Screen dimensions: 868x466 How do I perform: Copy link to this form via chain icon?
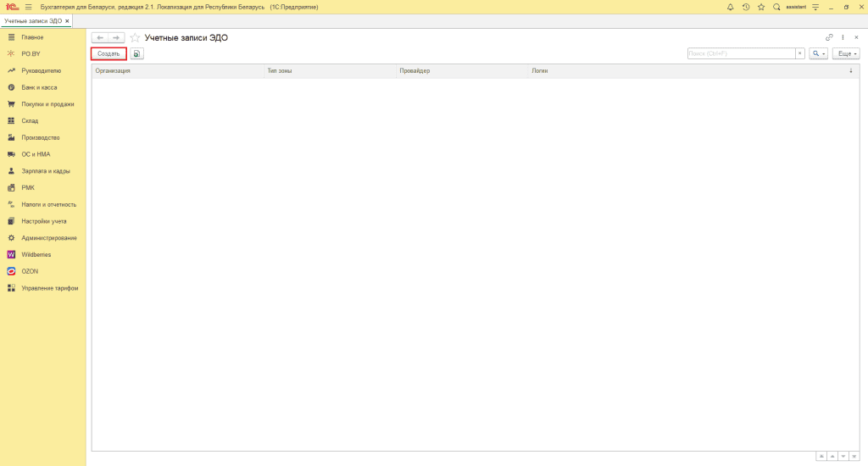click(x=829, y=37)
